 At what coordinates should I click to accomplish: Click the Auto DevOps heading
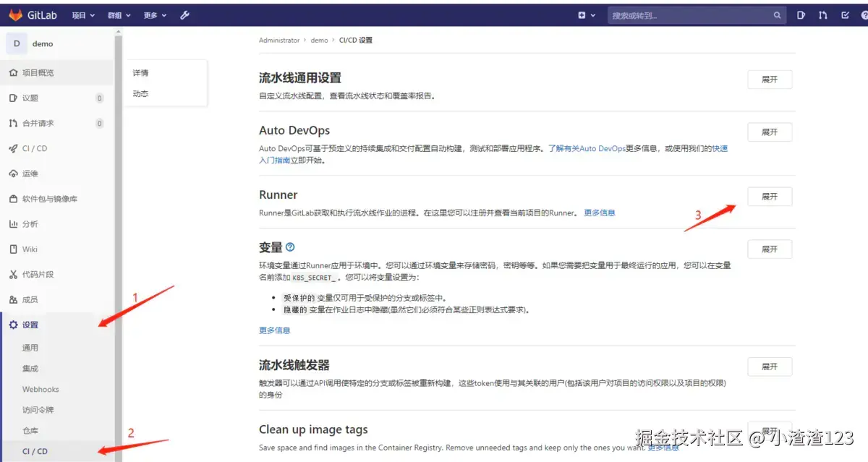294,131
